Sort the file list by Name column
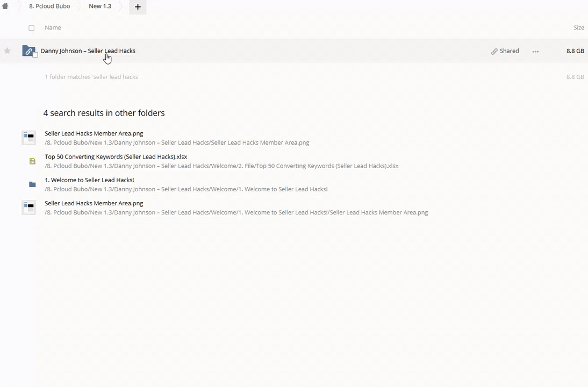588x387 pixels. (53, 27)
